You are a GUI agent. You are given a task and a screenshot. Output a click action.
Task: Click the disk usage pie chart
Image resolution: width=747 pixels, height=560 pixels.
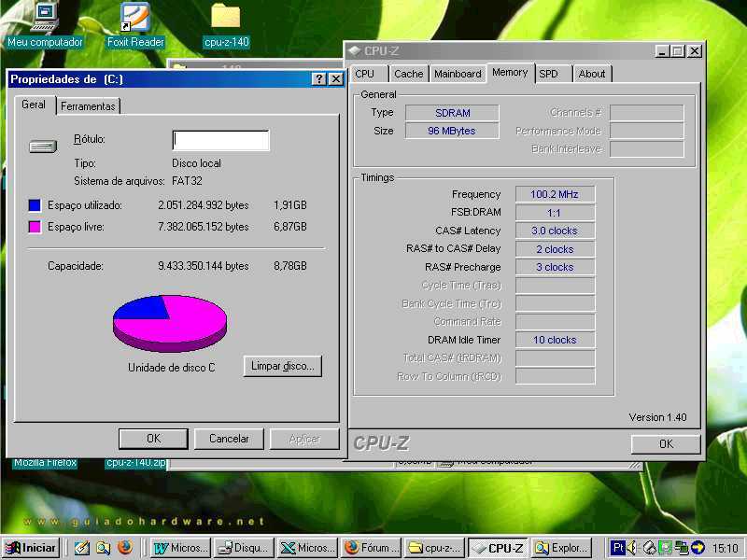[x=170, y=323]
